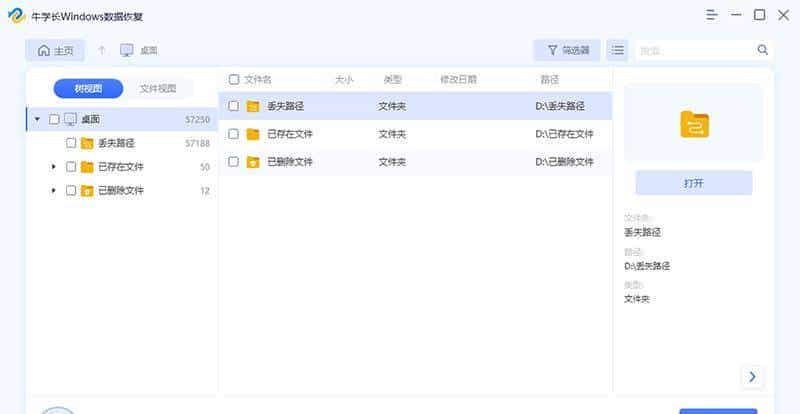
Task: Check the 已删除文件 row checkbox in list
Action: (x=233, y=161)
